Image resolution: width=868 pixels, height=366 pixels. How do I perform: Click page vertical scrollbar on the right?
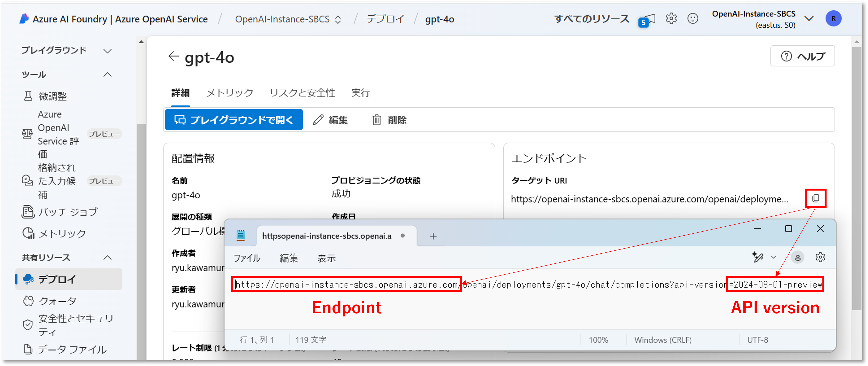[x=856, y=179]
